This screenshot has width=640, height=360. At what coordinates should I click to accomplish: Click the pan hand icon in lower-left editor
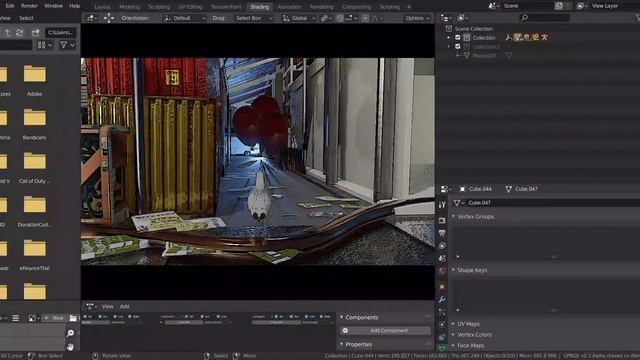point(70,347)
